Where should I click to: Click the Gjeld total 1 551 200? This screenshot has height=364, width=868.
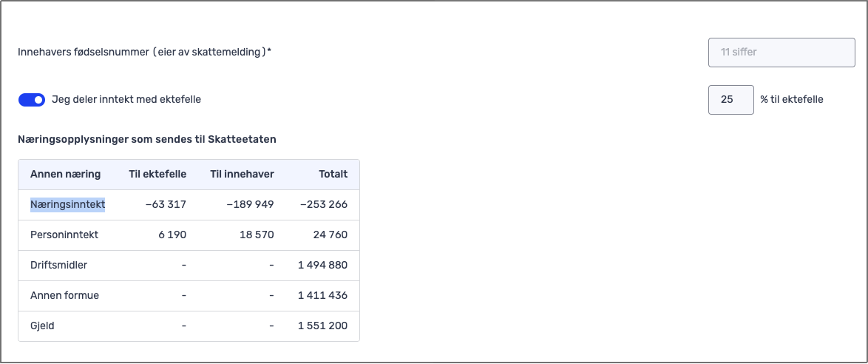click(322, 326)
